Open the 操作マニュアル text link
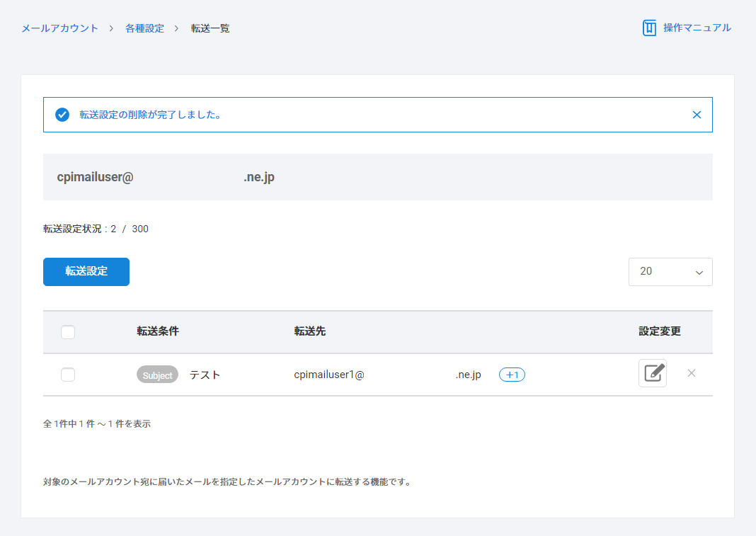The height and width of the screenshot is (536, 756). (697, 28)
